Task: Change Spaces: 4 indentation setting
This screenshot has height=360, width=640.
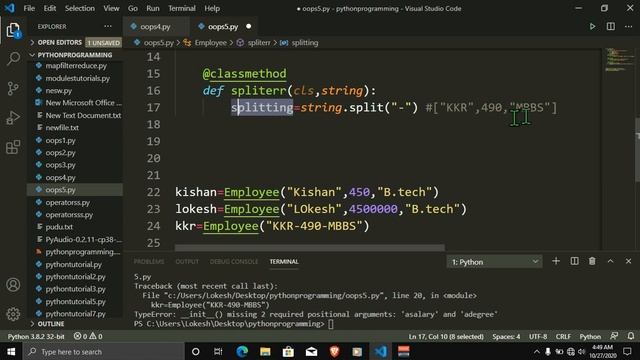Action: pos(506,336)
